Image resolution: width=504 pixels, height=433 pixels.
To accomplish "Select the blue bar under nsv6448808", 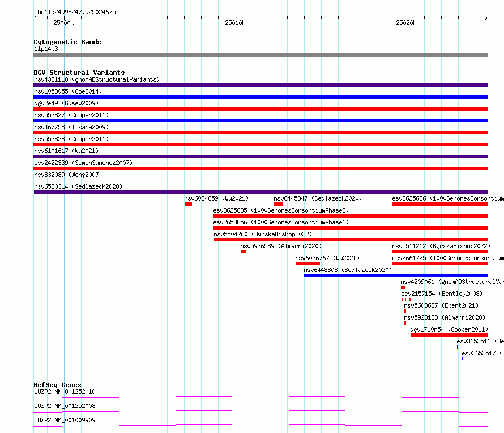I will tap(396, 275).
